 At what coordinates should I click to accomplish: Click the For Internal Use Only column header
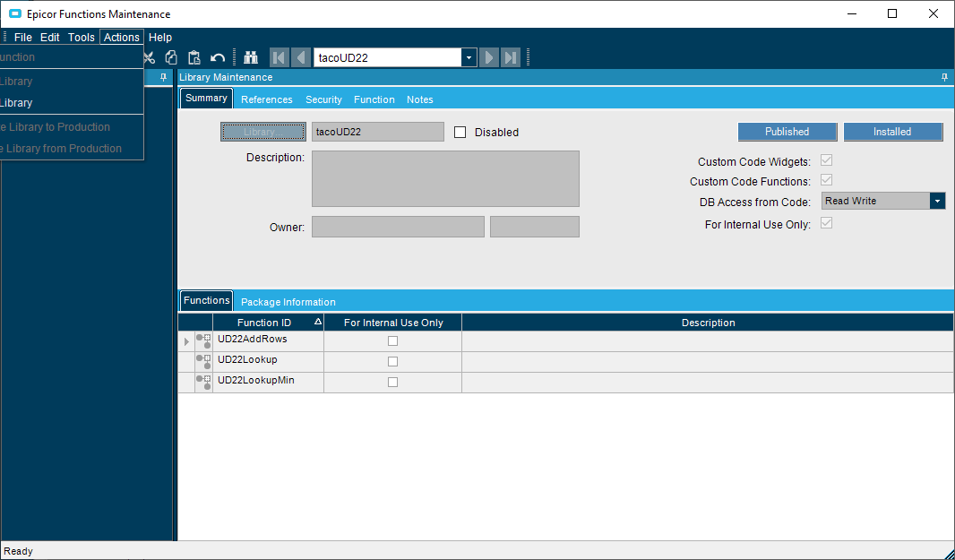click(393, 323)
